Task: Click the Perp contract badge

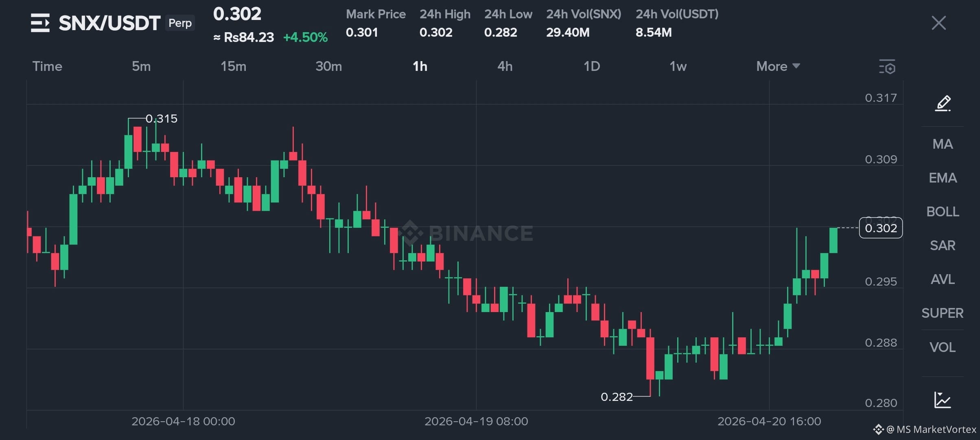Action: [x=180, y=23]
